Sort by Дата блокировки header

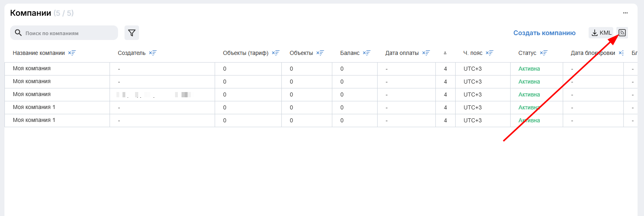click(593, 53)
